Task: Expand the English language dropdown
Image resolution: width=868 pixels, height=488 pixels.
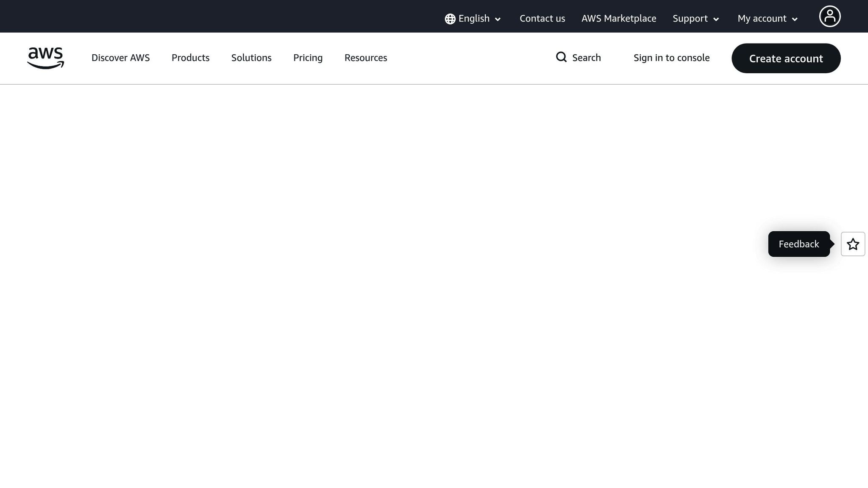Action: coord(473,19)
